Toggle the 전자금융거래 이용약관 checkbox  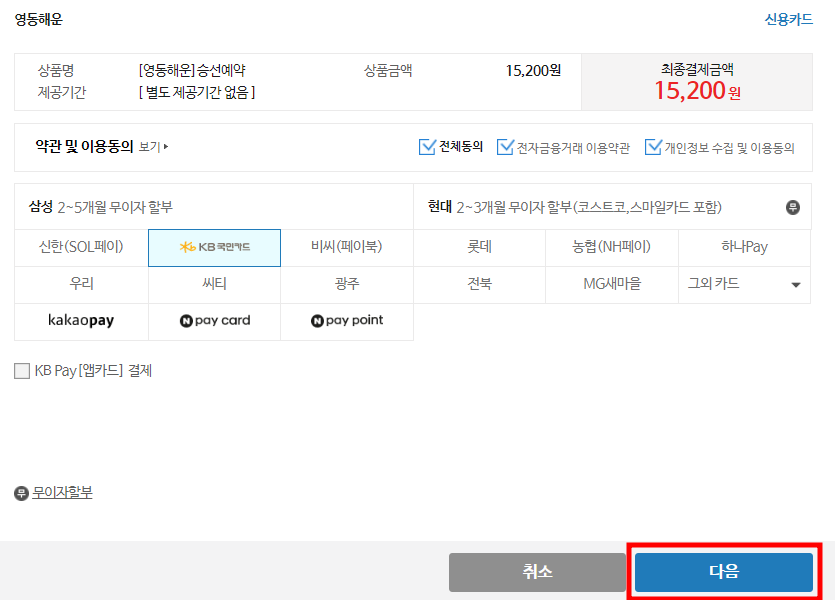[505, 146]
